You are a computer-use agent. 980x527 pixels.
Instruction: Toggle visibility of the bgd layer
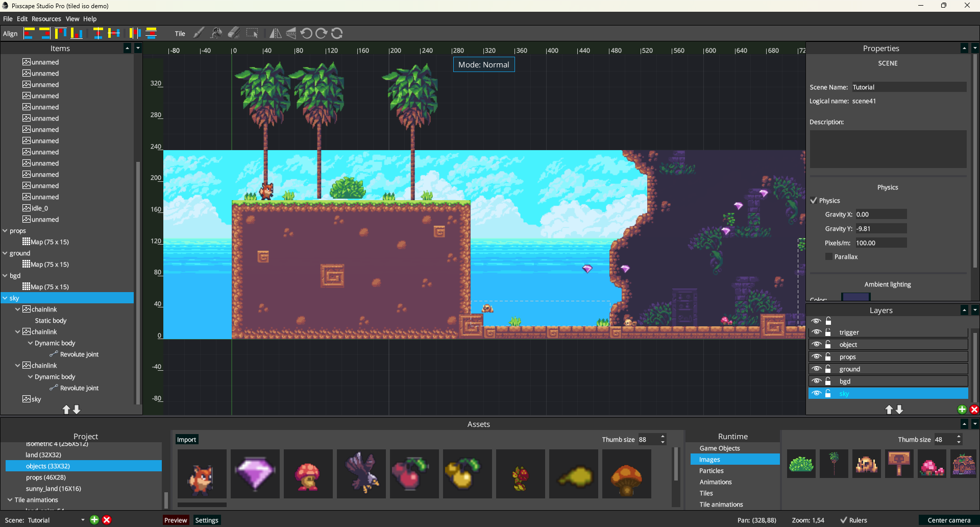point(816,381)
